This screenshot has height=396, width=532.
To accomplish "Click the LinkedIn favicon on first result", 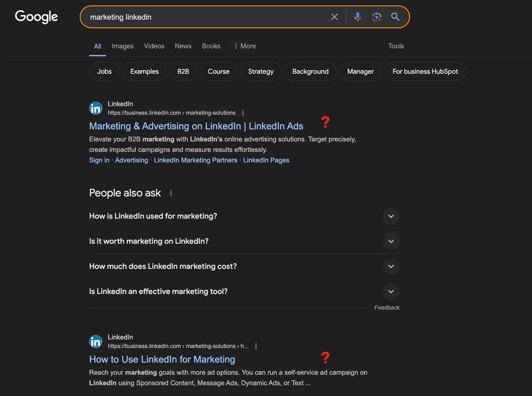I will click(x=95, y=108).
